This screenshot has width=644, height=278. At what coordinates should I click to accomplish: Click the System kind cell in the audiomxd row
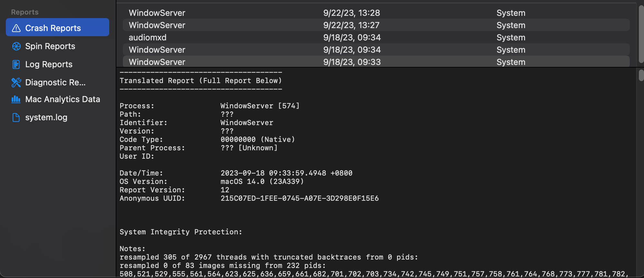(511, 37)
